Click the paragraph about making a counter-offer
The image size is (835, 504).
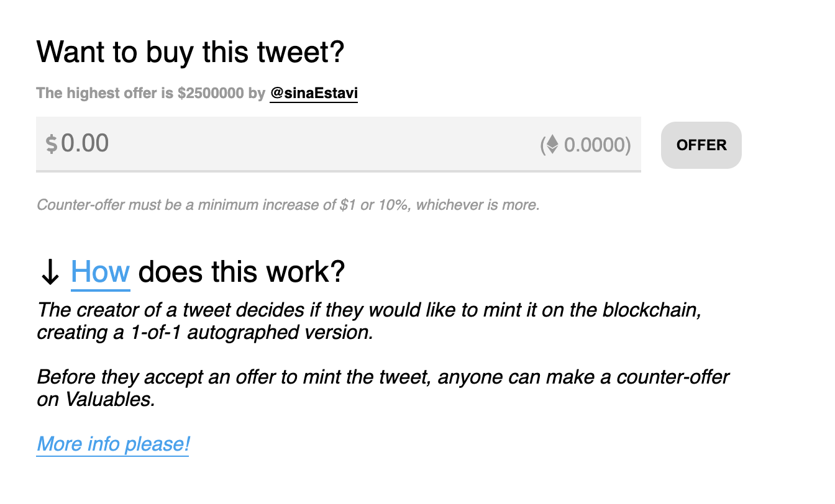pyautogui.click(x=383, y=388)
